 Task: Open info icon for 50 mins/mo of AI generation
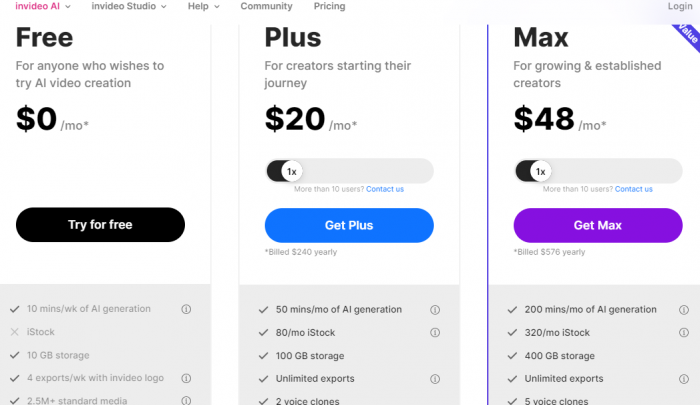coord(435,310)
